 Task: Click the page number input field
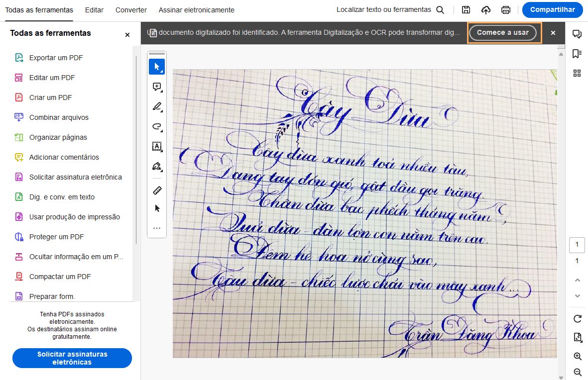click(x=577, y=245)
